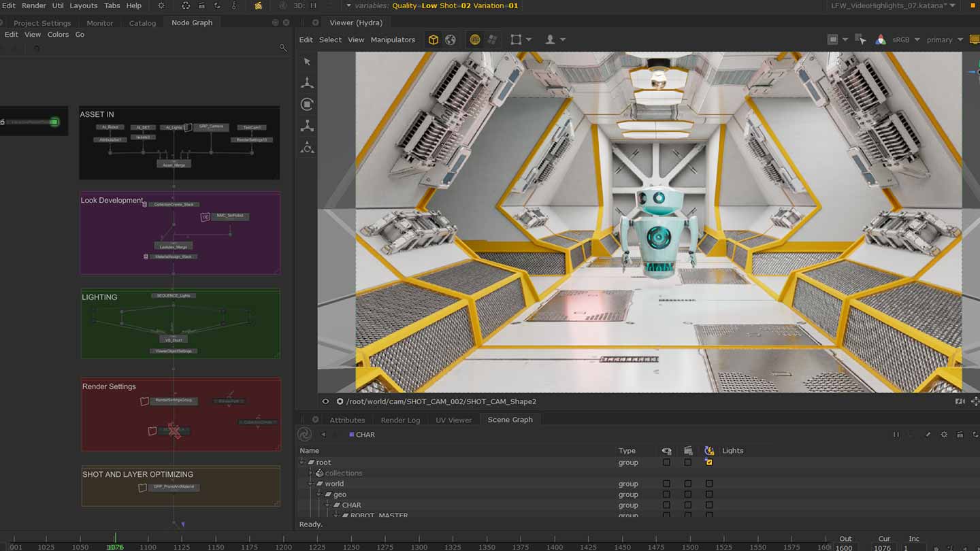Open the Layouts menu
Screen dimensions: 980x551
pos(83,5)
